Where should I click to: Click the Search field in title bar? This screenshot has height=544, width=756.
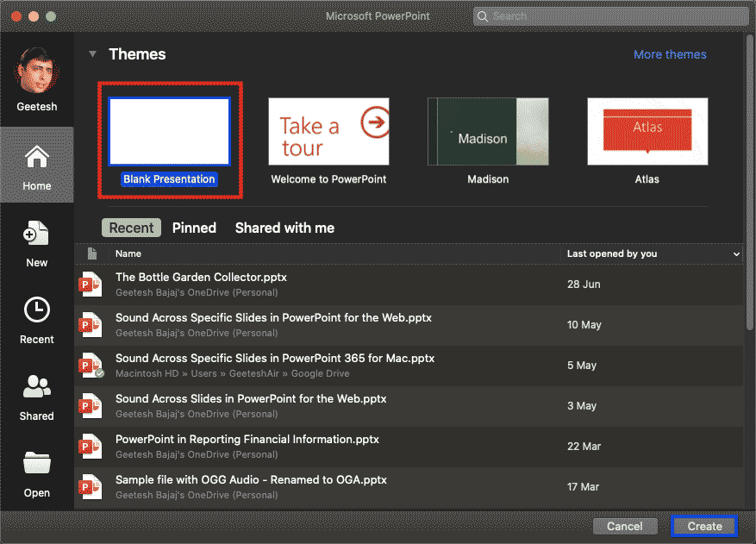(x=610, y=16)
